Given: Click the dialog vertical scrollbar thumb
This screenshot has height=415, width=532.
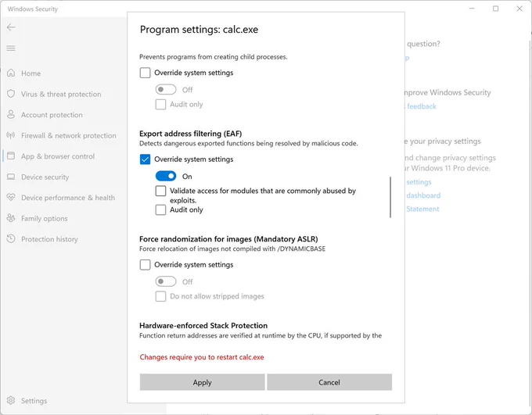Looking at the screenshot, I should click(x=390, y=197).
